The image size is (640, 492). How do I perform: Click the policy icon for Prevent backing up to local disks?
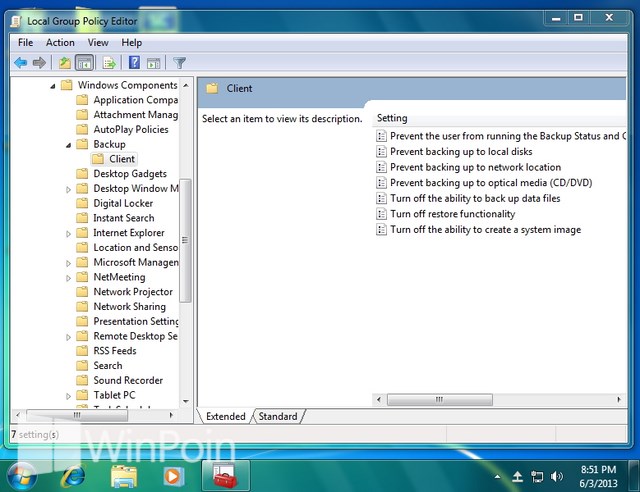click(381, 151)
